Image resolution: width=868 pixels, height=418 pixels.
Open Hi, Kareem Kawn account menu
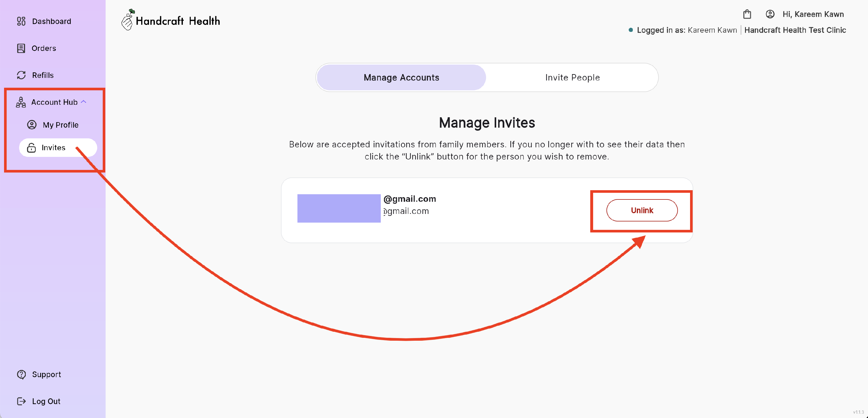[x=813, y=14]
